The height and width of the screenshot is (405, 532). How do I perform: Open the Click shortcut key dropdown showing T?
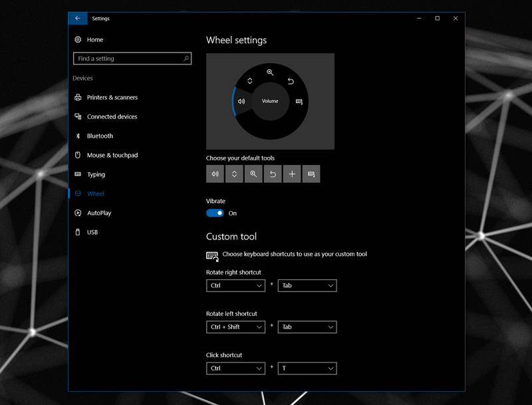307,368
